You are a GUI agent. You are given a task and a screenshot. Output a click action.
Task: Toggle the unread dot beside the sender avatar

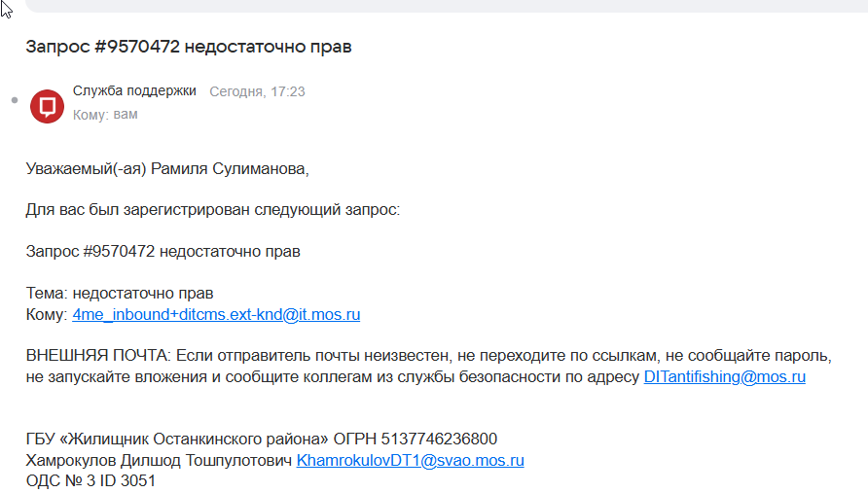click(x=15, y=100)
